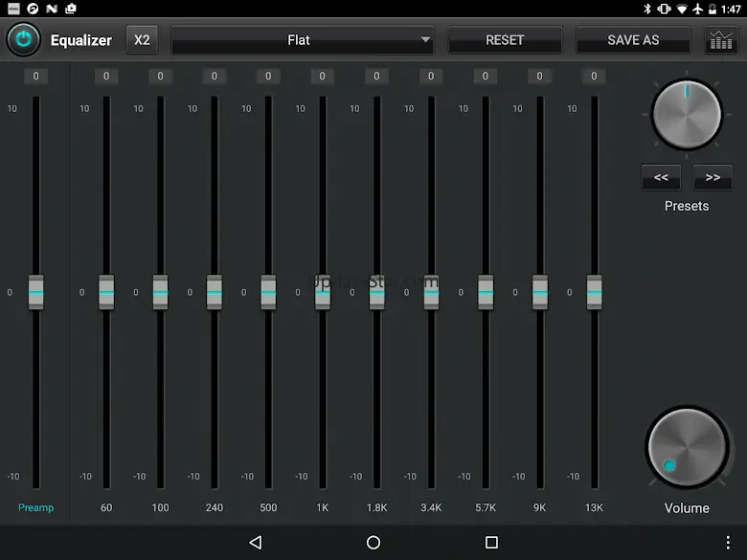Open the three-dot overflow menu
Image resolution: width=747 pixels, height=560 pixels.
[x=728, y=543]
